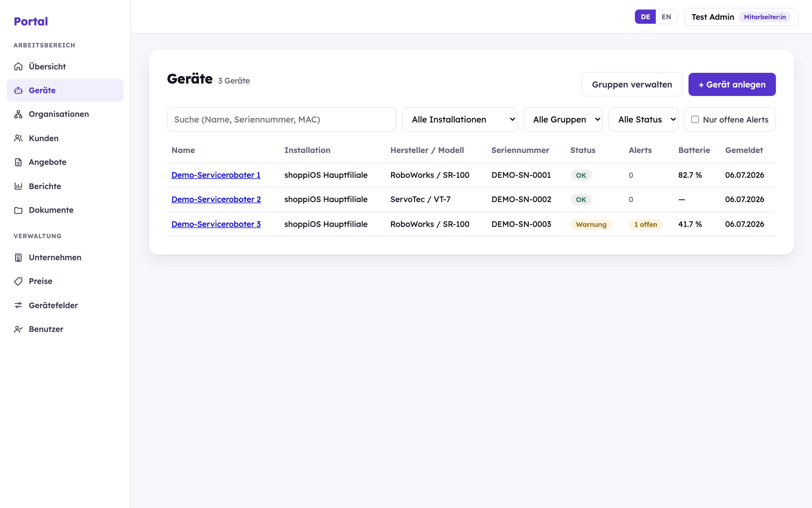Viewport: 812px width, 508px height.
Task: Open the Gerätefelder menu entry
Action: tap(65, 305)
